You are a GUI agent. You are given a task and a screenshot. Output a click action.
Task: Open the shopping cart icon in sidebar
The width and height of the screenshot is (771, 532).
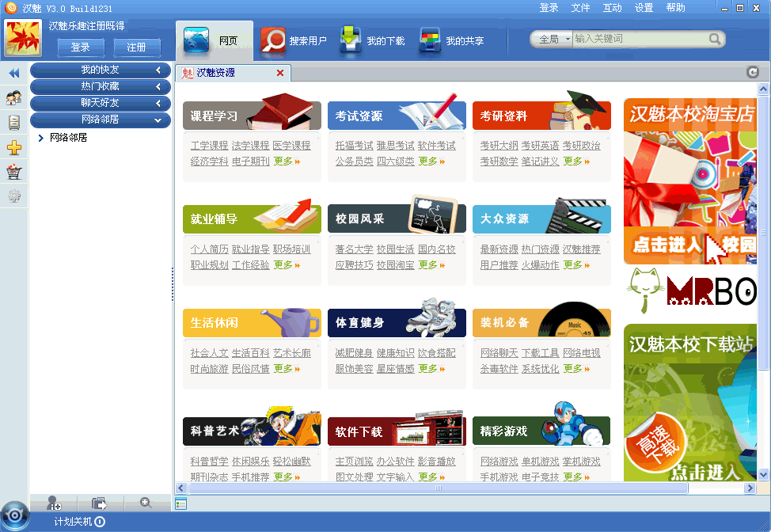(13, 172)
